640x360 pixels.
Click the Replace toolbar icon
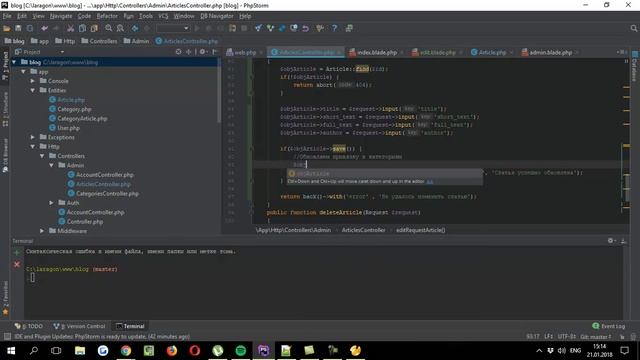120,28
